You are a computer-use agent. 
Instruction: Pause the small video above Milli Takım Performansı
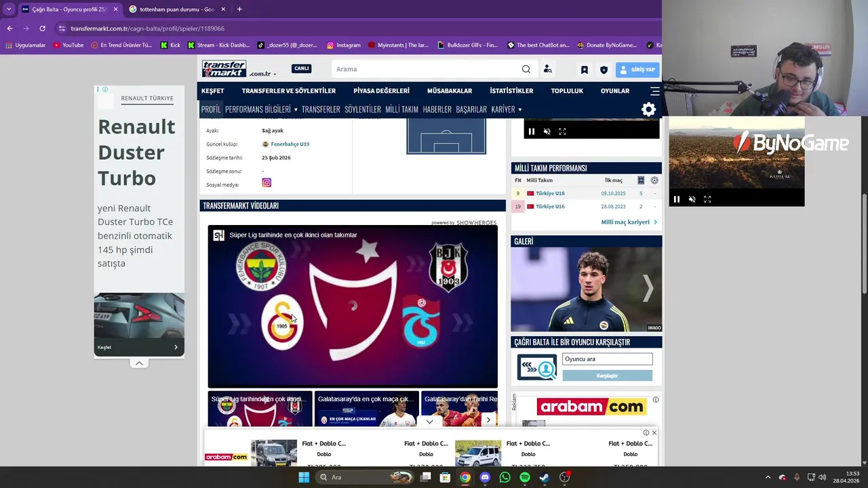click(531, 131)
